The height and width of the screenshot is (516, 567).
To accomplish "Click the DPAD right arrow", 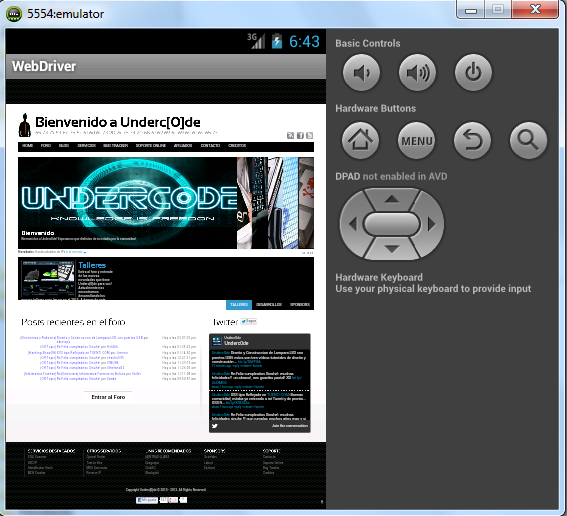I will point(431,224).
